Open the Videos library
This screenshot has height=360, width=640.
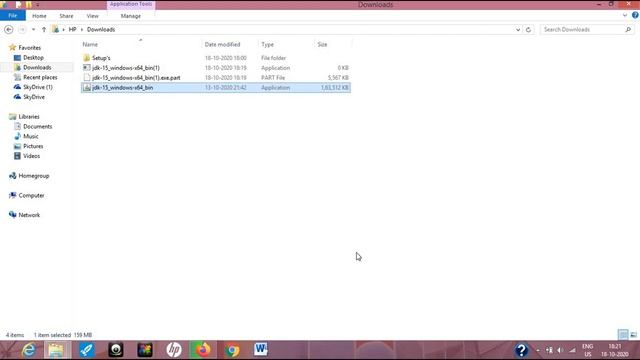pos(31,156)
